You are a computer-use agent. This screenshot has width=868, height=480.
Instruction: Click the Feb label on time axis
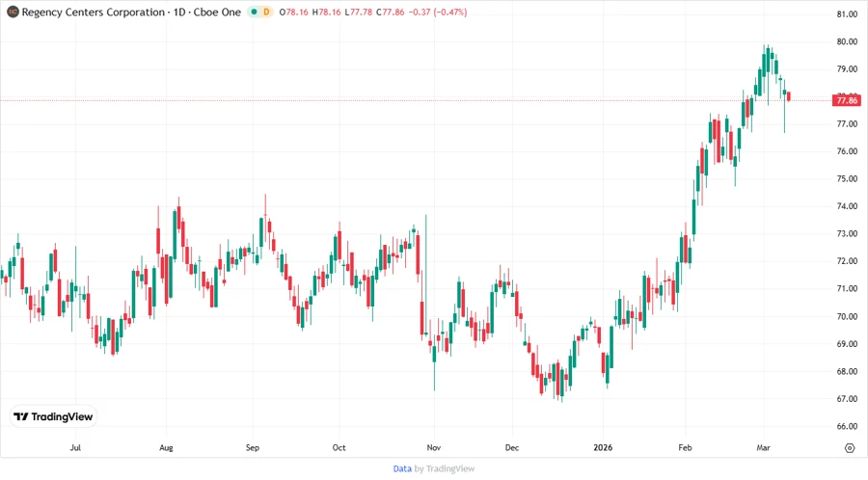point(686,447)
